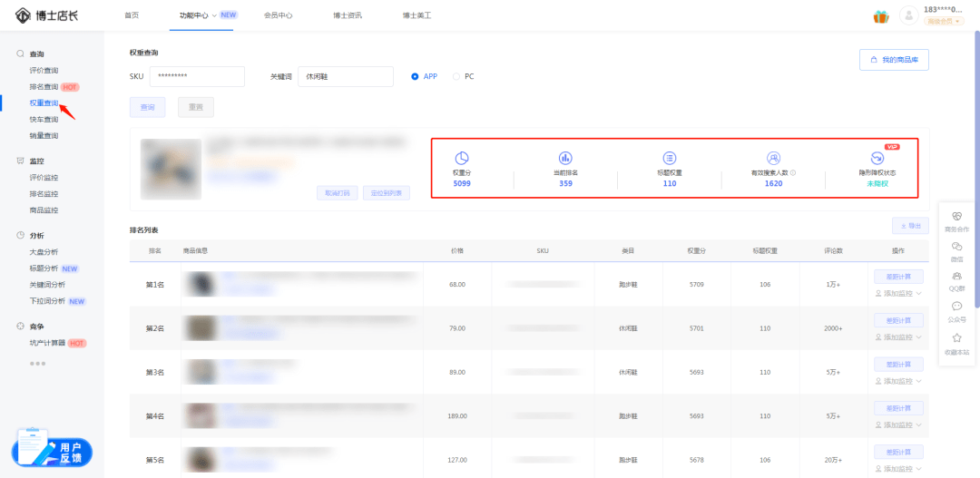Image resolution: width=980 pixels, height=478 pixels.
Task: Open 公众号 from the side panel
Action: click(x=957, y=311)
